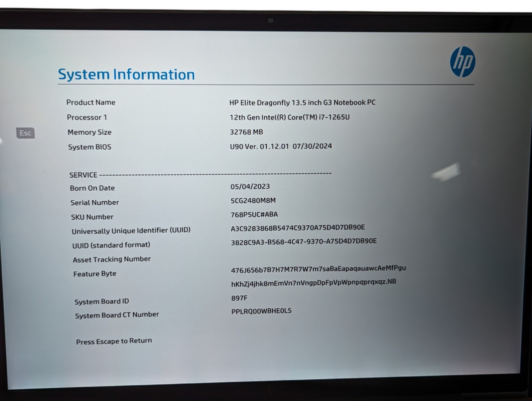Select the Born On Date label
The image size is (532, 401).
tap(92, 188)
